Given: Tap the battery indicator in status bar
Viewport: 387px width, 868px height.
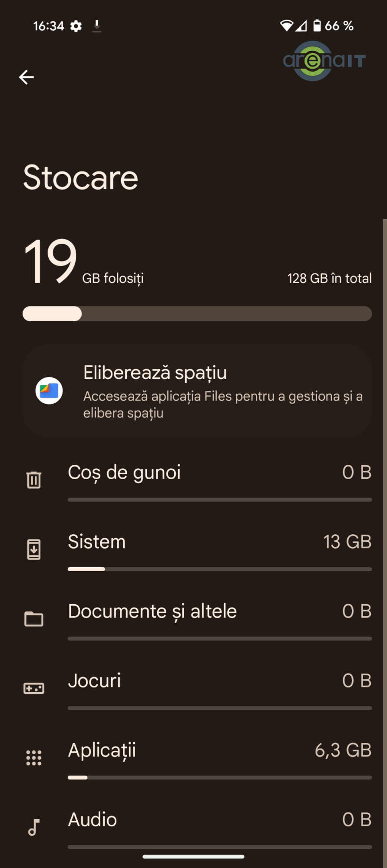Looking at the screenshot, I should click(x=318, y=26).
